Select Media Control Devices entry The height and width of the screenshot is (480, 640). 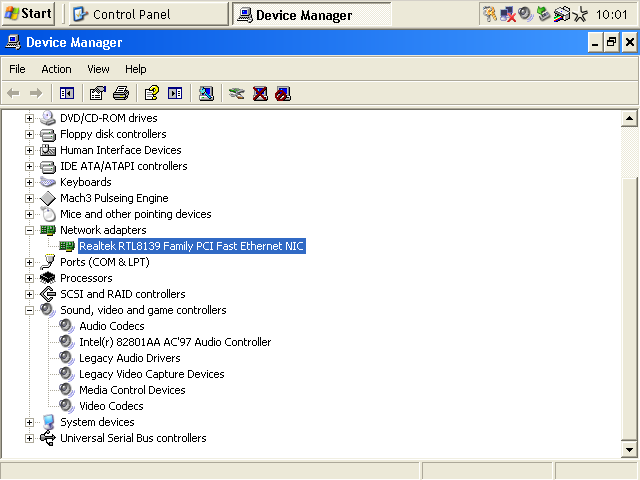pyautogui.click(x=132, y=390)
